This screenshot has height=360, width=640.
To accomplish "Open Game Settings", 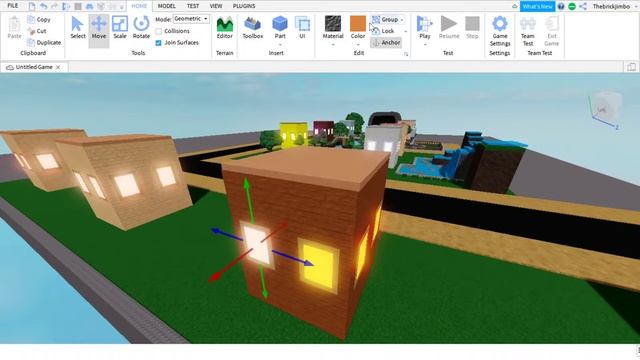I will coord(500,31).
